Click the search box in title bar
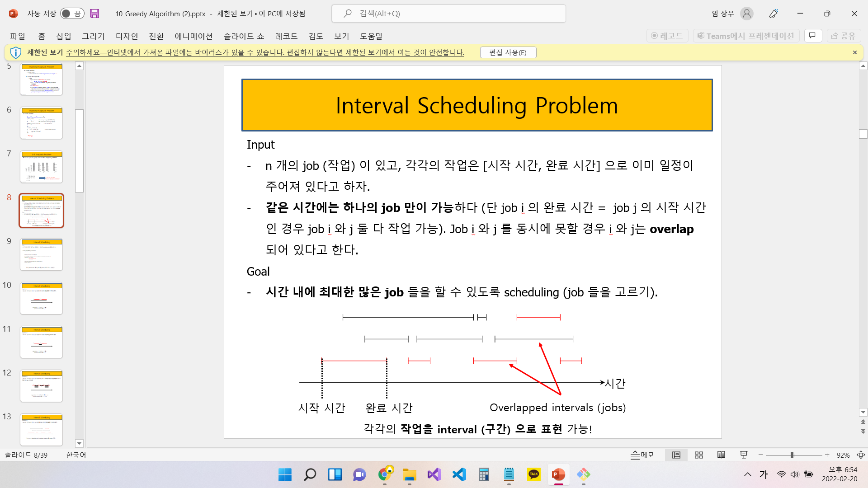The image size is (868, 488). pos(448,14)
